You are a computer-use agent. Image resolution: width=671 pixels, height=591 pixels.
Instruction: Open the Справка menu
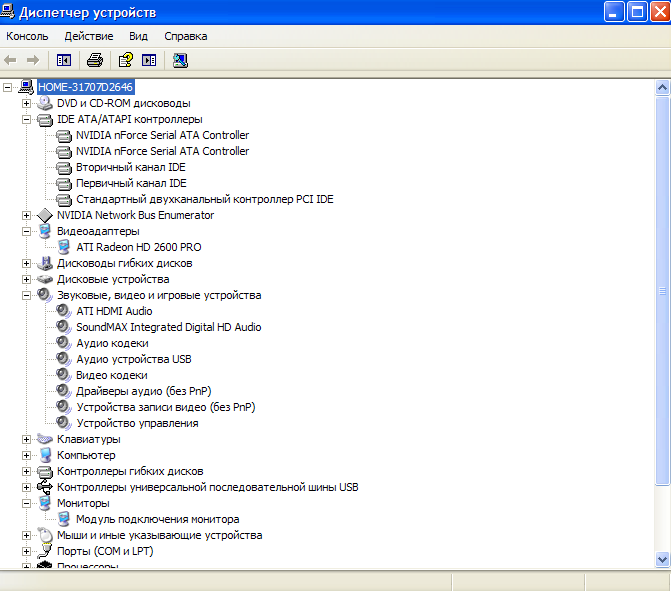(x=185, y=36)
